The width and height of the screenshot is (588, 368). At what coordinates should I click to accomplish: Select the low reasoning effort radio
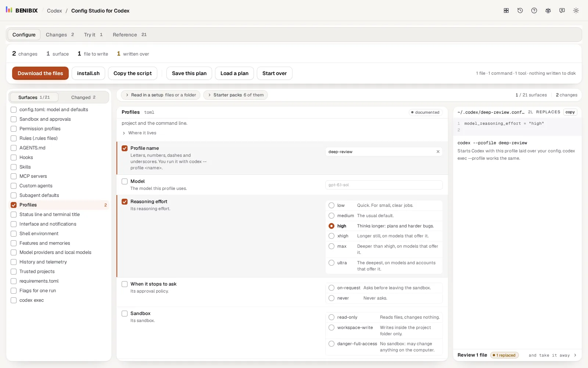[x=331, y=205]
